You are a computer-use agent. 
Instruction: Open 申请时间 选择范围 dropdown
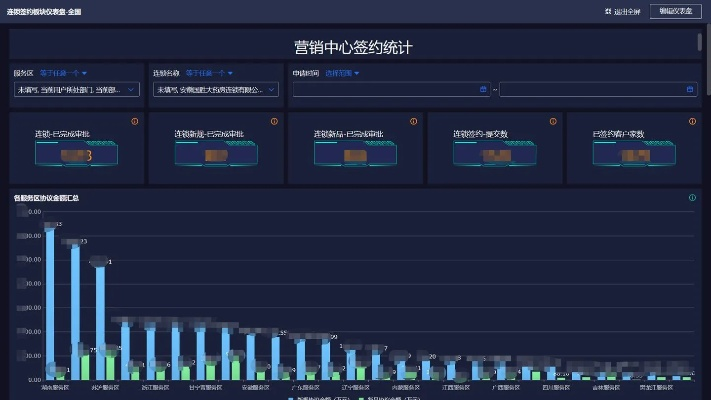pos(342,73)
